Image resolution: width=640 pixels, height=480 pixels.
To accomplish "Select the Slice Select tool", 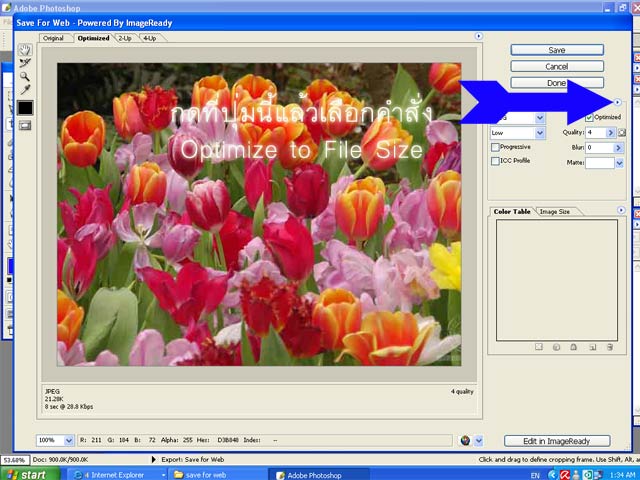I will (25, 63).
